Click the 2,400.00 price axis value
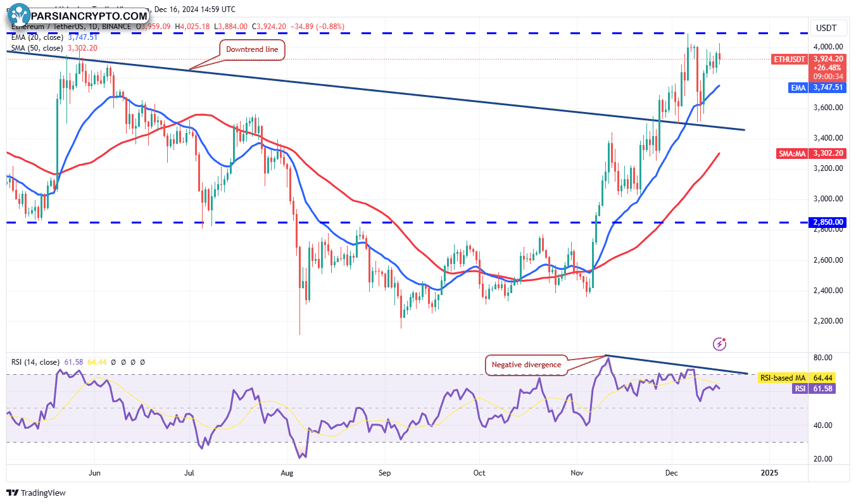Viewport: 856px width, 504px height. (x=828, y=291)
